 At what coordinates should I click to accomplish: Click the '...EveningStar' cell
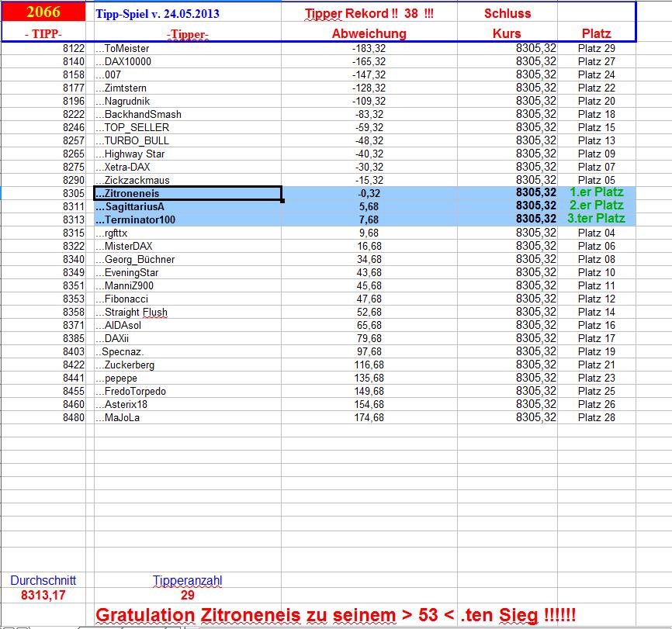(x=188, y=272)
